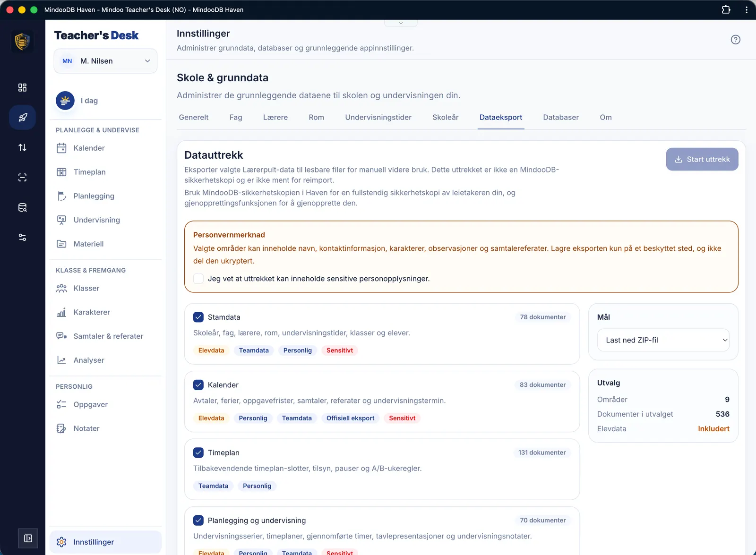Click the Karakterer bar chart icon
This screenshot has width=756, height=555.
point(61,312)
